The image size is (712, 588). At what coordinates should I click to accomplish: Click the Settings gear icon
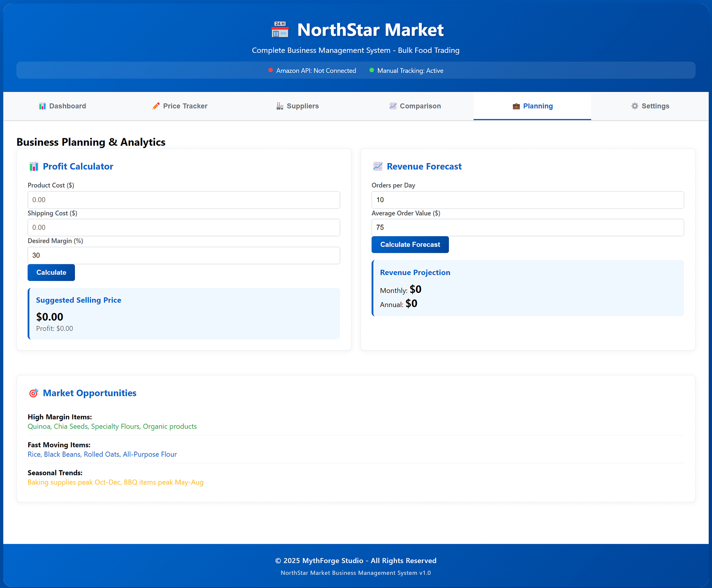click(635, 106)
